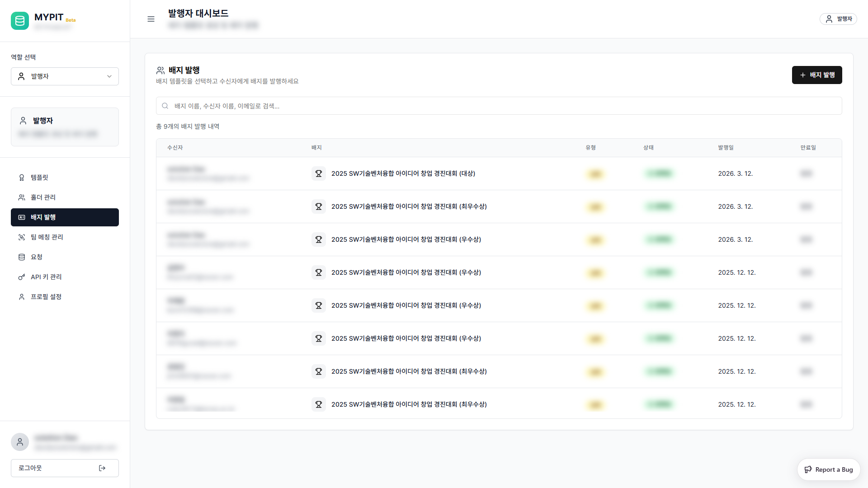
Task: Click the 발행자 profile badge at top right
Action: coord(838,19)
